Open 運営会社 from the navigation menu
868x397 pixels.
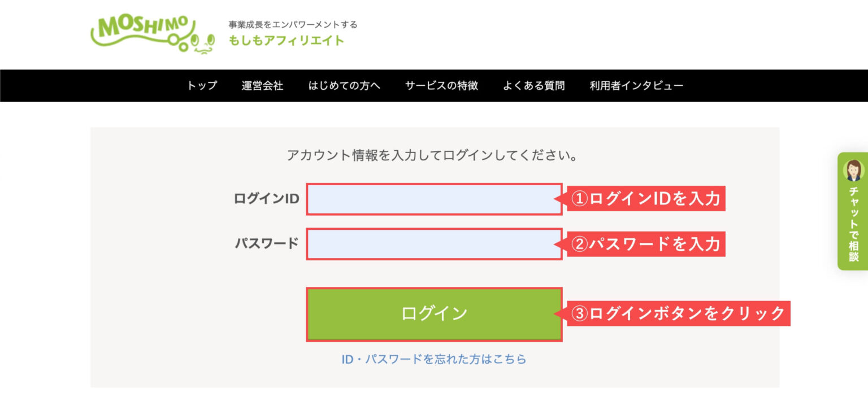[x=263, y=85]
